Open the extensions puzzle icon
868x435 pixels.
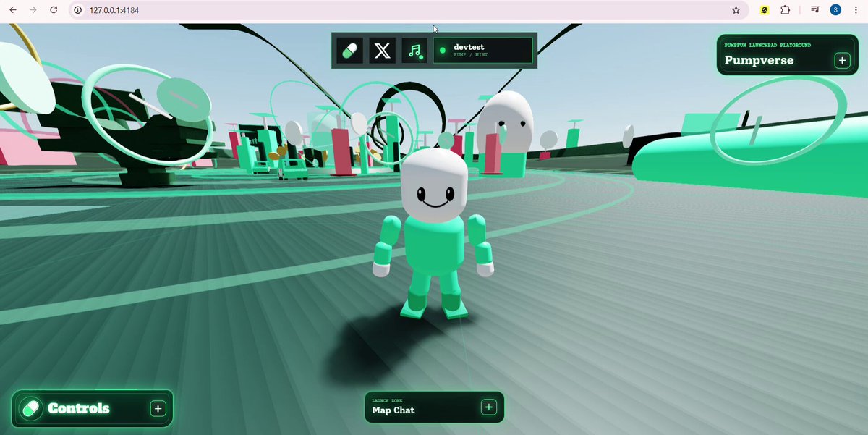coord(785,10)
